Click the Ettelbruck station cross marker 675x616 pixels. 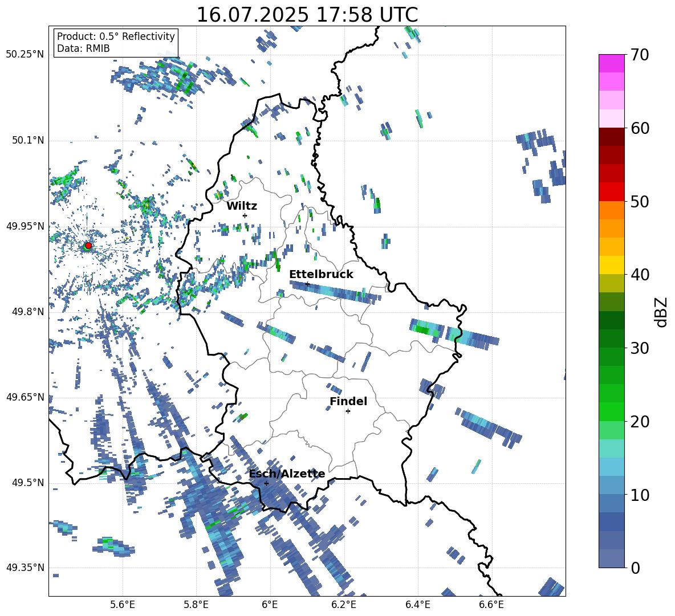pos(307,284)
